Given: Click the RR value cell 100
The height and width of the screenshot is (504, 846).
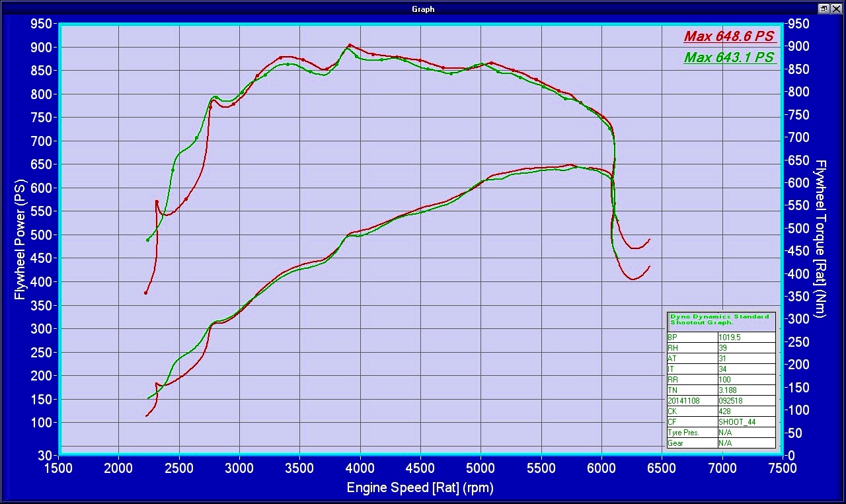Looking at the screenshot, I should click(746, 380).
